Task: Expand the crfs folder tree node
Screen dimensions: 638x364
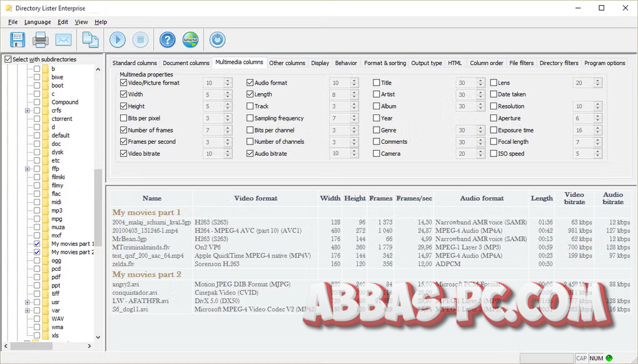Action: tap(28, 111)
